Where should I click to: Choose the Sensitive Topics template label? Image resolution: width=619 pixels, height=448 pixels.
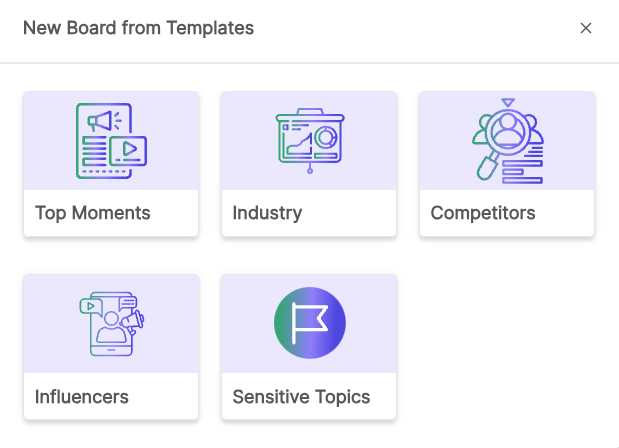point(301,397)
